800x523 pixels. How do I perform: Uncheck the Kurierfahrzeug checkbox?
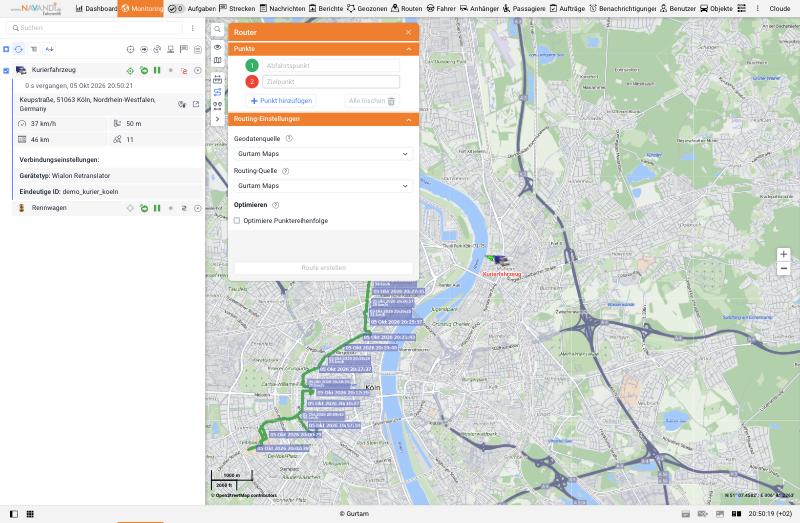point(6,71)
